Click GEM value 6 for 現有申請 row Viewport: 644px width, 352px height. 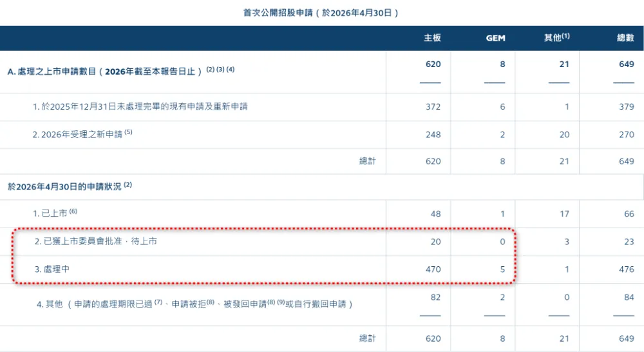click(x=502, y=107)
